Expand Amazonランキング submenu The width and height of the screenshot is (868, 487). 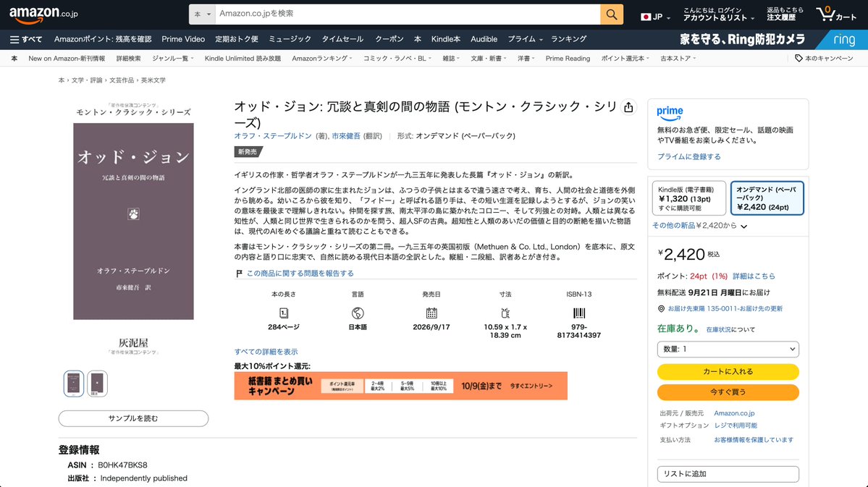[321, 58]
